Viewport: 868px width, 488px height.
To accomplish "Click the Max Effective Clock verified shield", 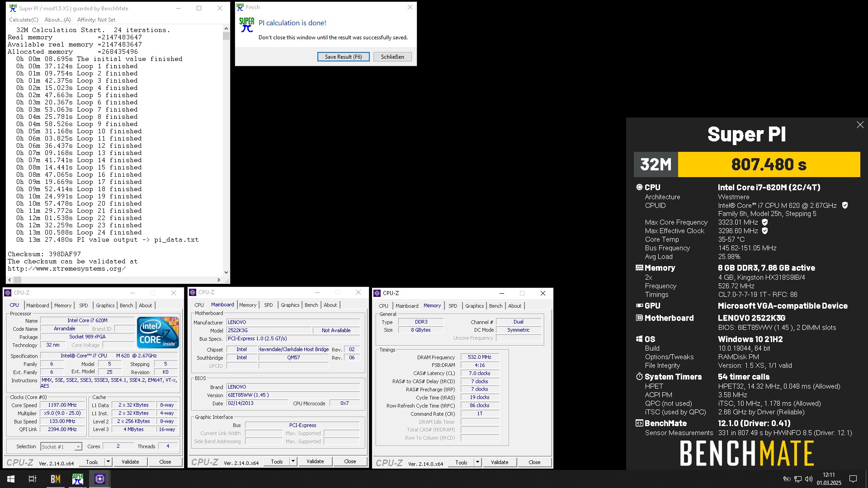I will coord(764,231).
